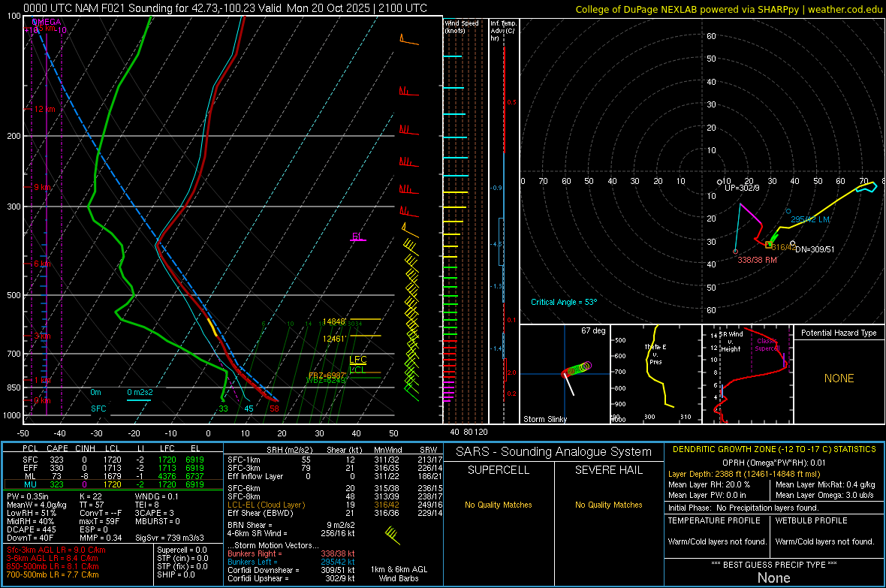This screenshot has height=588, width=886.
Task: Click the SigSvr = 739 m3/s3 value
Action: click(x=170, y=538)
